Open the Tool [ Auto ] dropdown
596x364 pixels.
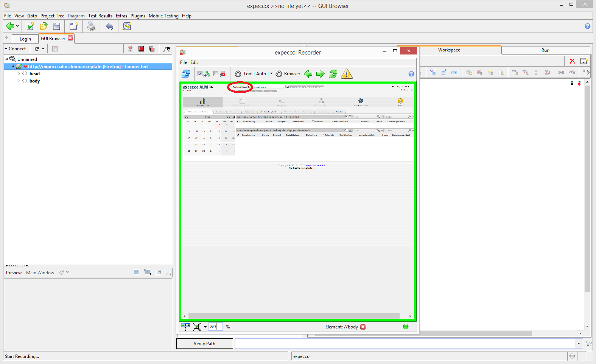tap(254, 74)
